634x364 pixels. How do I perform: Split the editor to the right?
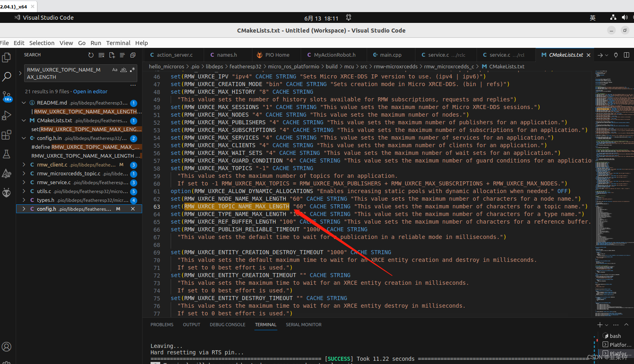coord(626,55)
